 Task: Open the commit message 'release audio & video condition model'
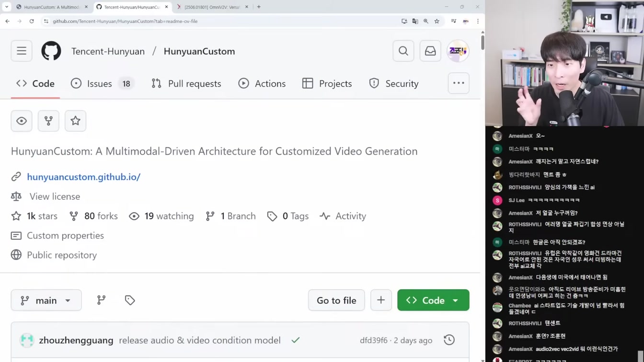pyautogui.click(x=200, y=340)
